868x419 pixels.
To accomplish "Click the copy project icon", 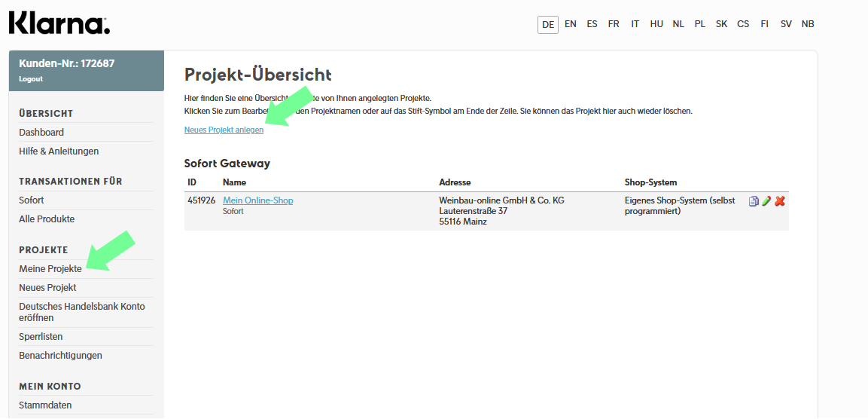I will pyautogui.click(x=754, y=201).
